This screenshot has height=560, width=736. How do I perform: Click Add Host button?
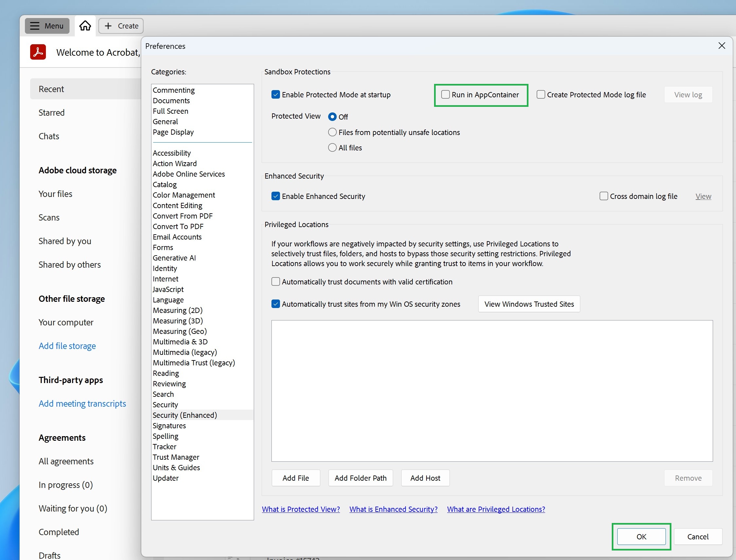(x=425, y=478)
